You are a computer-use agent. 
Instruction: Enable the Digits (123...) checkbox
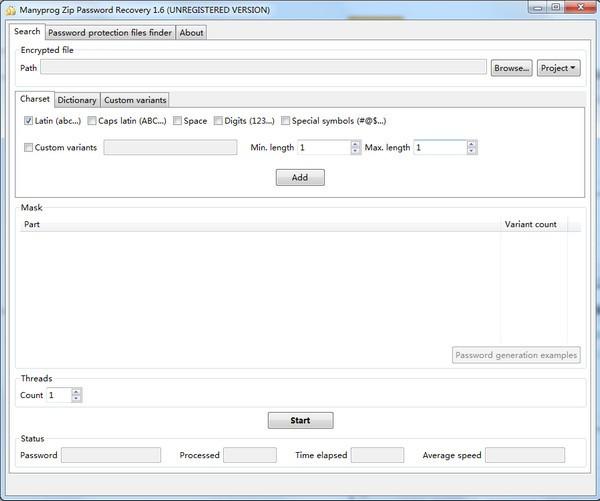click(218, 121)
